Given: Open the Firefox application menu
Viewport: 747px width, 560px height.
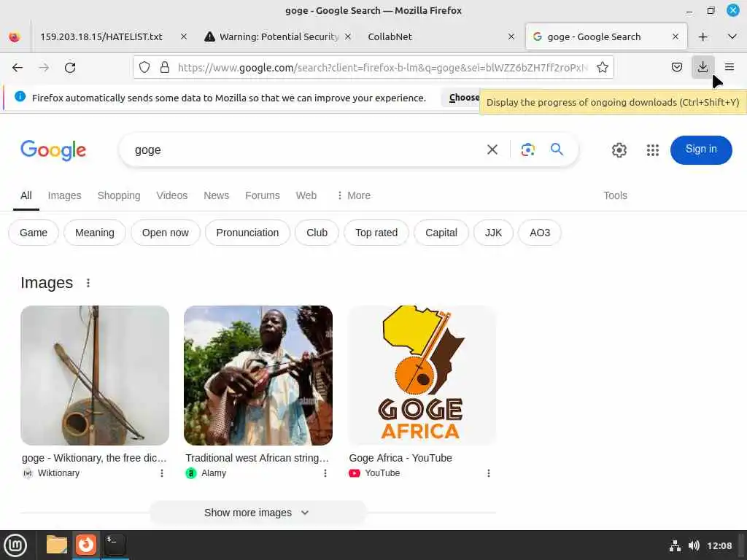Looking at the screenshot, I should coord(729,67).
